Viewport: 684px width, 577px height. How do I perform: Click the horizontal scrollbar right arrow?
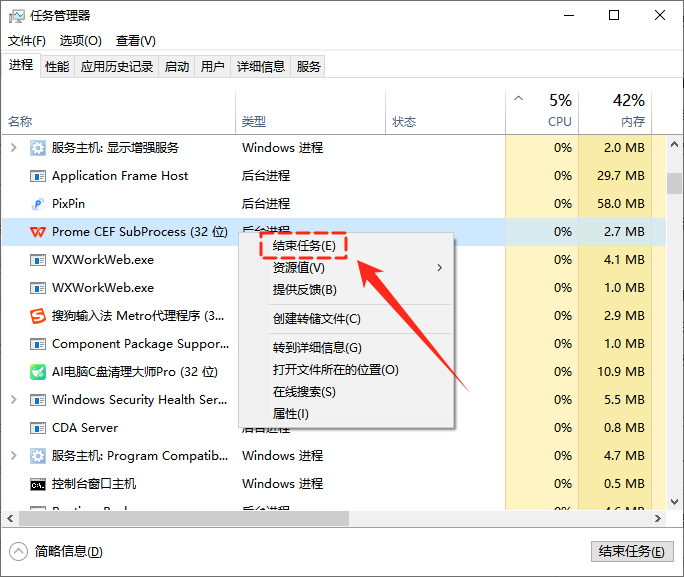click(x=658, y=519)
